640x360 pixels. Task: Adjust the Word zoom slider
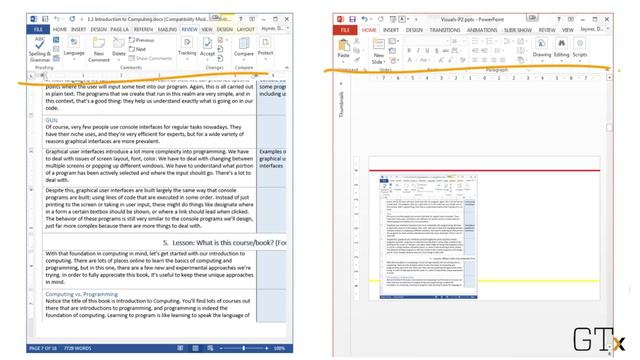(244, 348)
